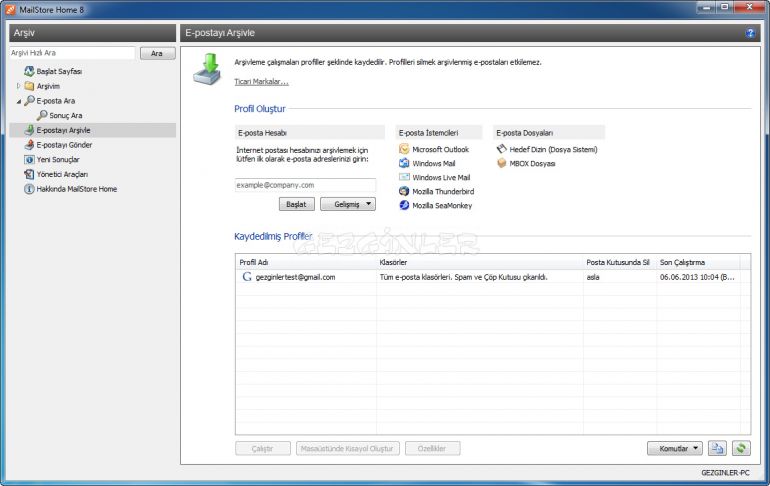770x486 pixels.
Task: Choose the Mozilla SeaMonkey client
Action: 436,206
